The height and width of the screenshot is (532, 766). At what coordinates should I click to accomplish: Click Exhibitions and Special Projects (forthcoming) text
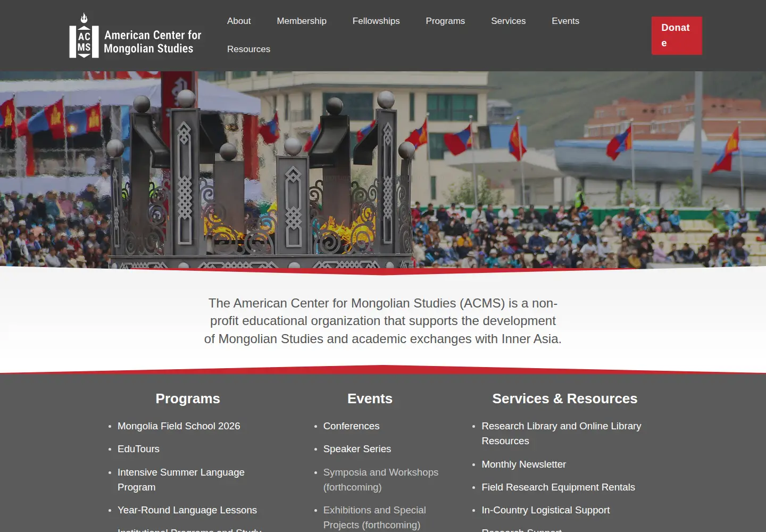(x=374, y=518)
